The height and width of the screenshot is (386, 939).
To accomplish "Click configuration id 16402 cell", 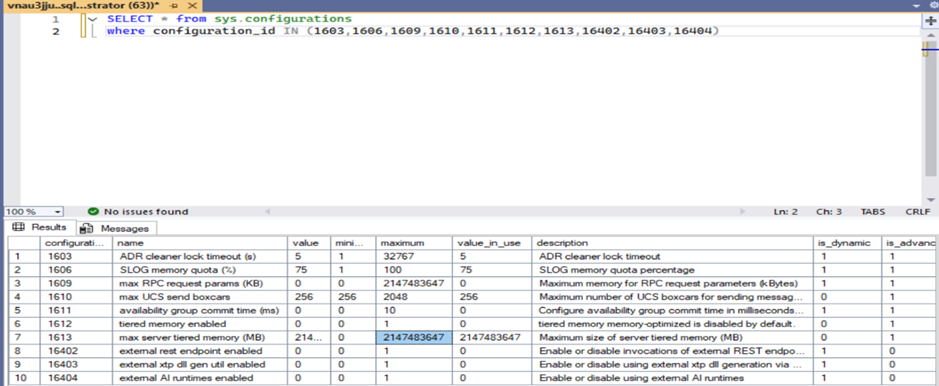I will (76, 351).
